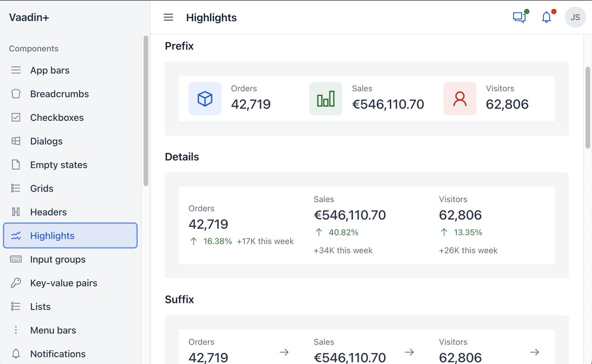Viewport: 592px width, 364px height.
Task: Click the +26K this week text
Action: click(468, 251)
